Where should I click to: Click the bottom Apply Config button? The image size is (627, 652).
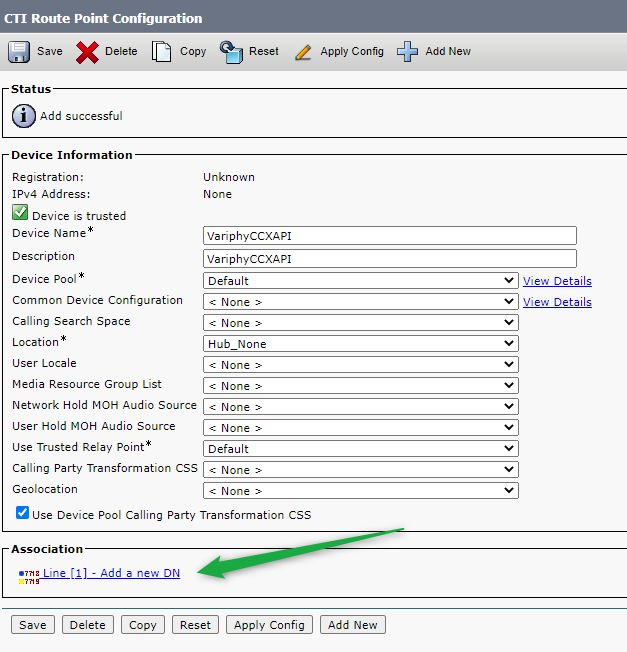coord(269,625)
